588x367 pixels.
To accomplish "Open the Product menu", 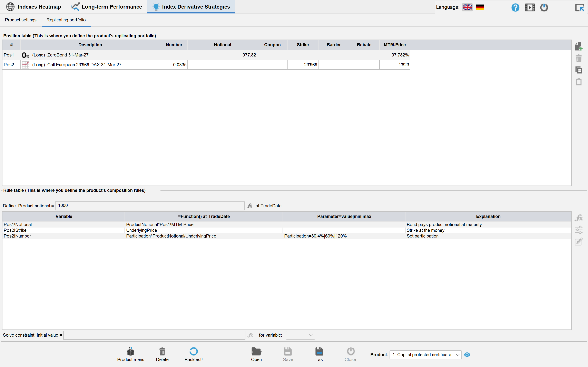I will 131,354.
